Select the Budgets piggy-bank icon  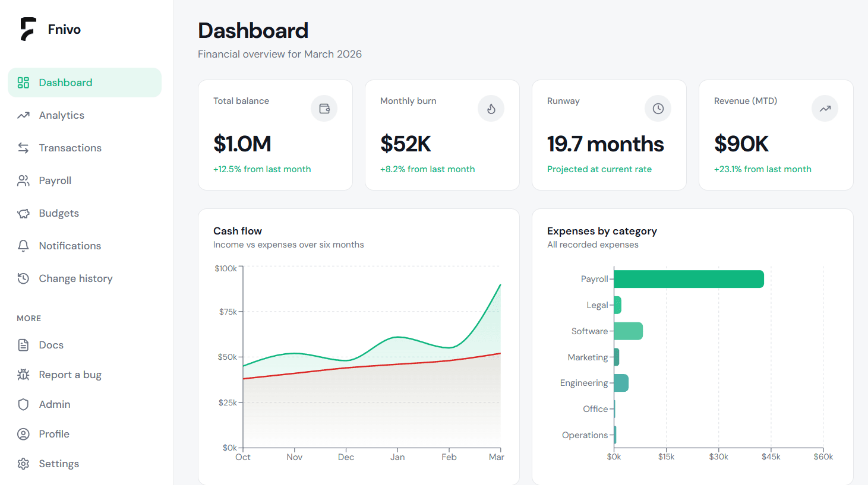(23, 213)
